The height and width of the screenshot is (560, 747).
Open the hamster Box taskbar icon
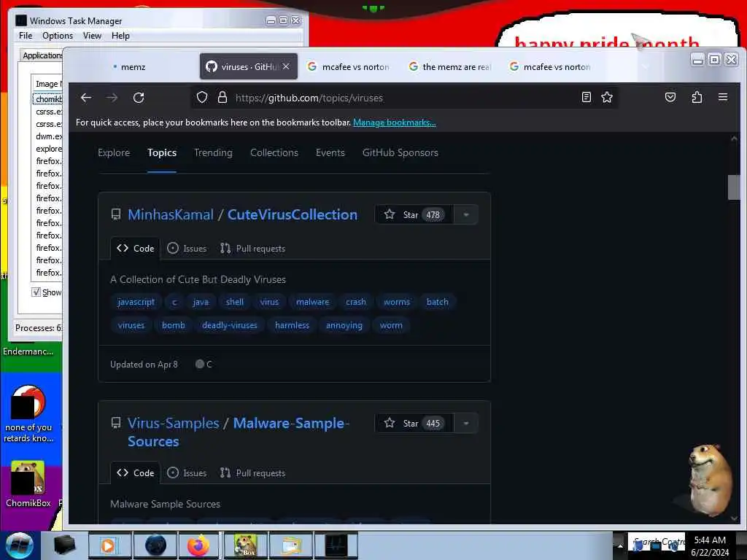pyautogui.click(x=245, y=545)
